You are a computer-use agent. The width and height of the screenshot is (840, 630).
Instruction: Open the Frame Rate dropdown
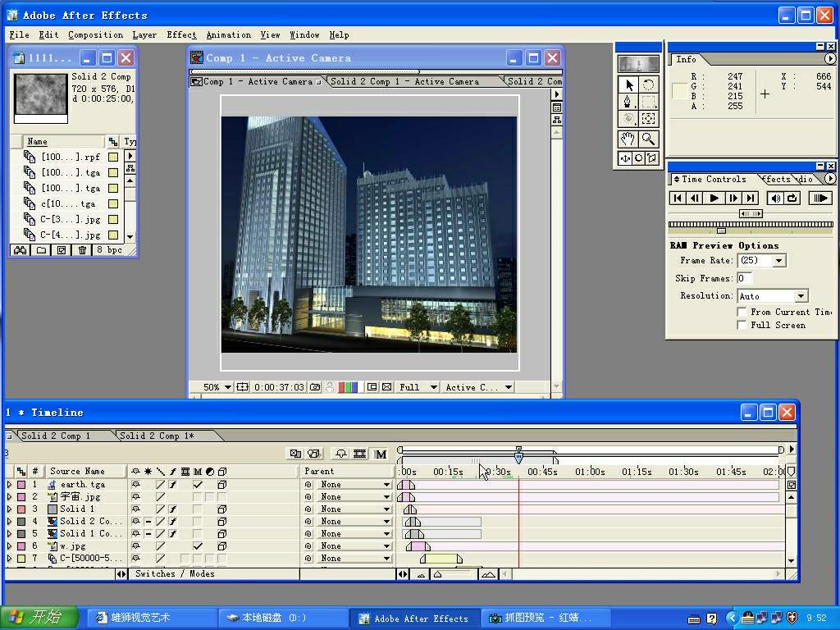pos(778,261)
